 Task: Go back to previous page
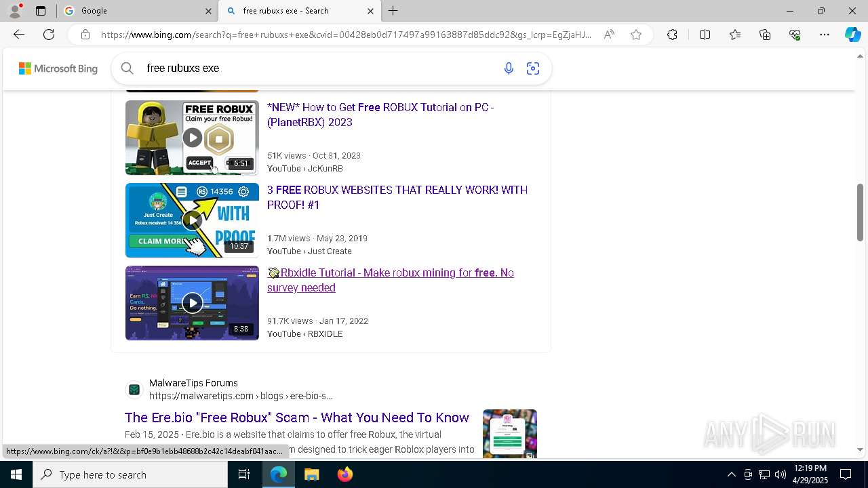19,35
